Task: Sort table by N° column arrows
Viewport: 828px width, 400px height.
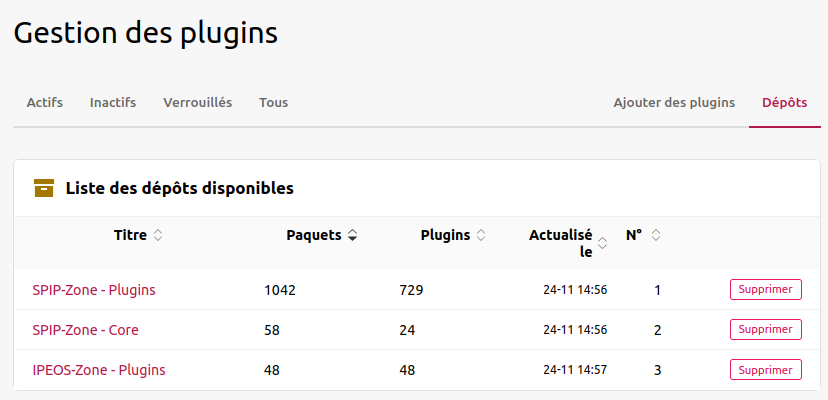Action: tap(656, 236)
